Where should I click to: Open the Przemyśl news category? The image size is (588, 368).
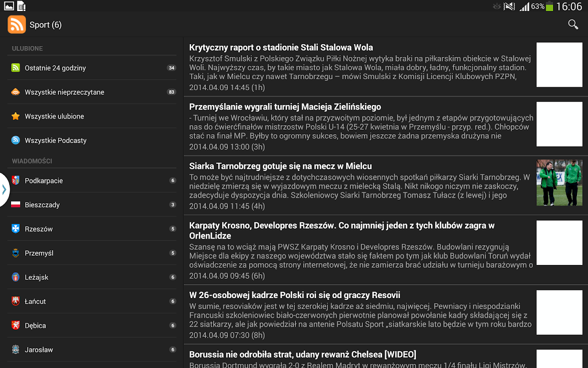click(x=92, y=253)
